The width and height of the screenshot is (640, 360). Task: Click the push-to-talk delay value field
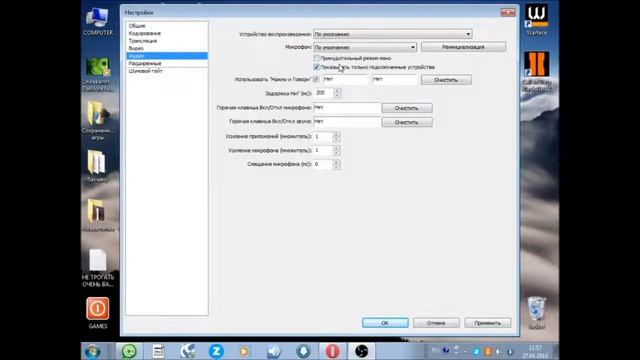coord(324,93)
